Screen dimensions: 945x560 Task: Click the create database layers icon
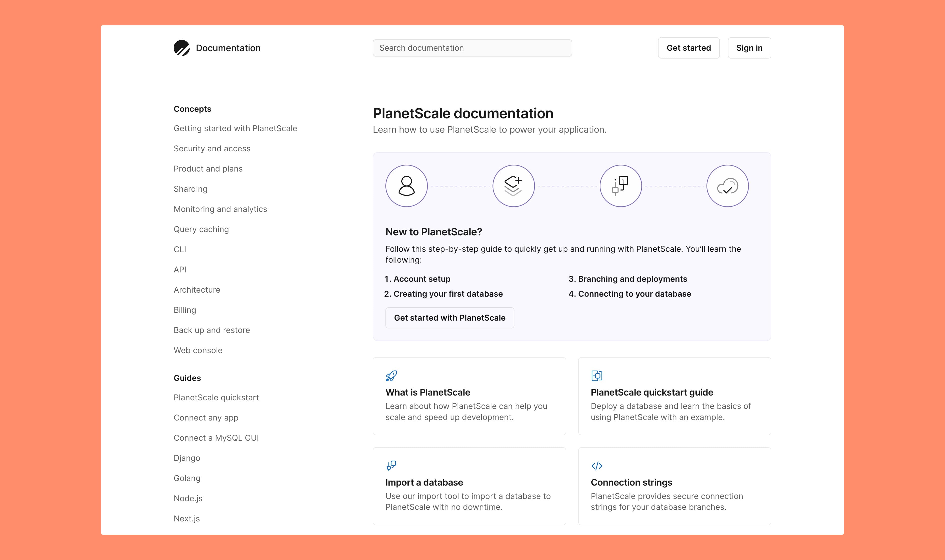click(513, 186)
